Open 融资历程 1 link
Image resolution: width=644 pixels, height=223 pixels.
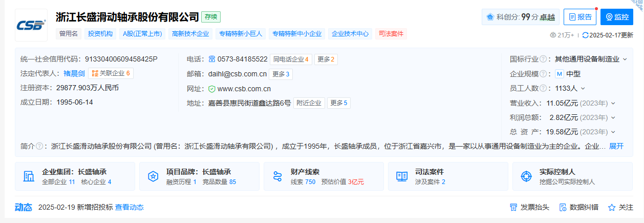pos(181,181)
